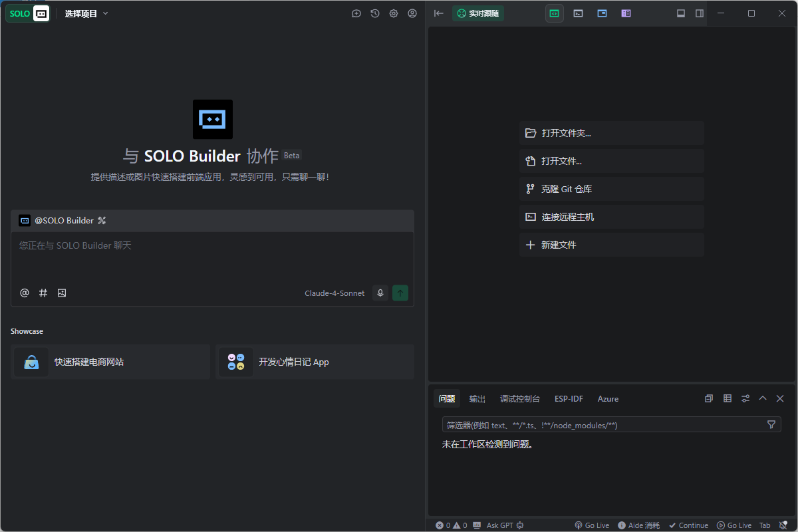Toggle the bottom panel layout icon

click(681, 13)
